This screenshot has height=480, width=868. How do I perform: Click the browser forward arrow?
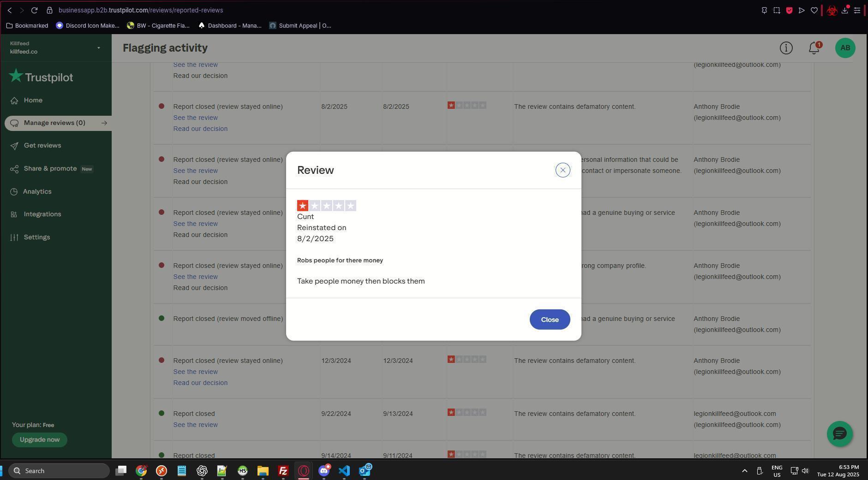22,10
